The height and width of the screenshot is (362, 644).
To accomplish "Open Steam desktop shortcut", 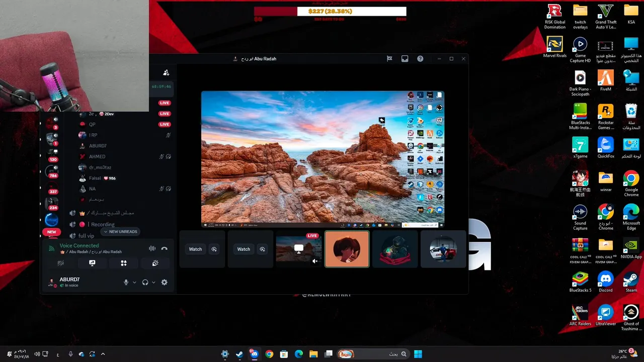I will (631, 282).
